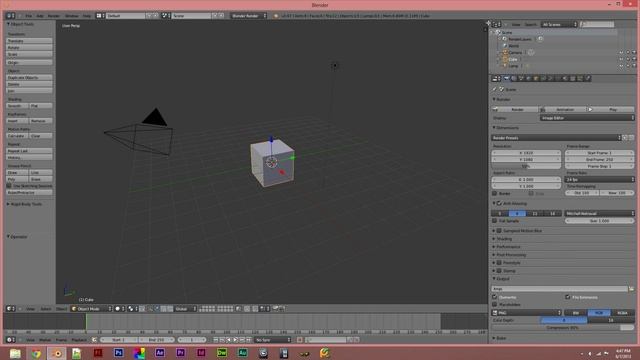Image resolution: width=640 pixels, height=360 pixels.
Task: Open the properties editor type icon
Action: coord(496,78)
